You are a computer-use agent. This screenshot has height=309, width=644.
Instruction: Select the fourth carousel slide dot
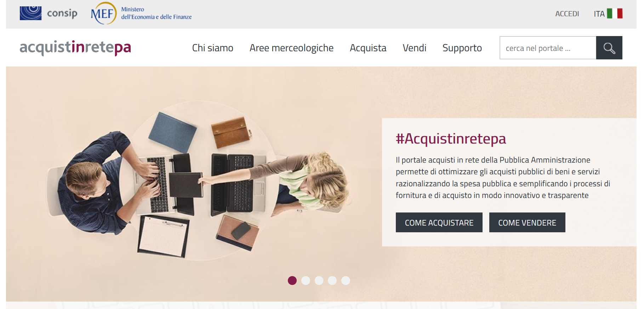click(x=332, y=280)
